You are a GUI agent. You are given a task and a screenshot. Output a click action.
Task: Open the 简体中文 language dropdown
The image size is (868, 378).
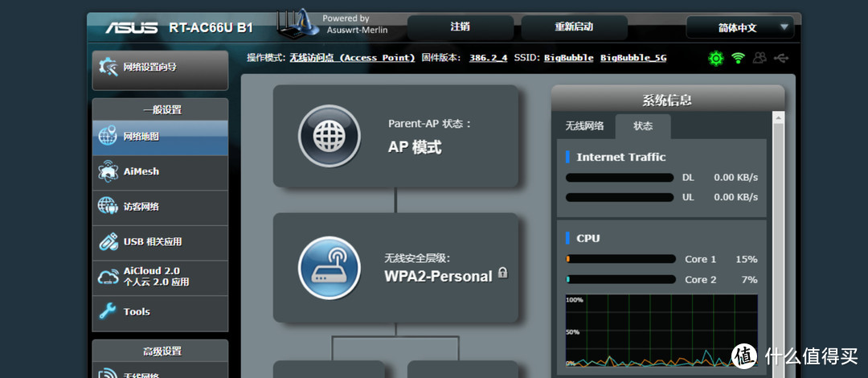tap(740, 27)
